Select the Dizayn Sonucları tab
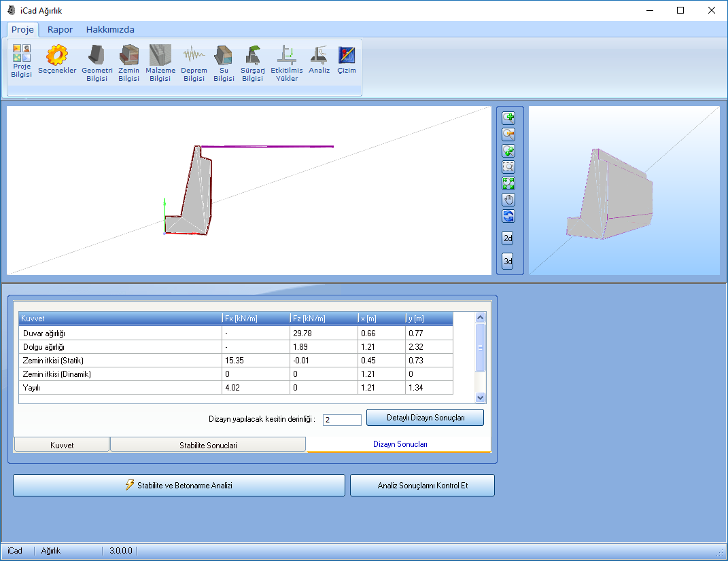This screenshot has height=561, width=728. coord(399,444)
